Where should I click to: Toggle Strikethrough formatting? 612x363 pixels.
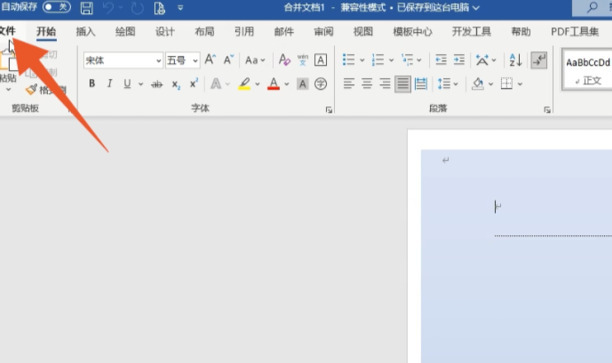(157, 84)
